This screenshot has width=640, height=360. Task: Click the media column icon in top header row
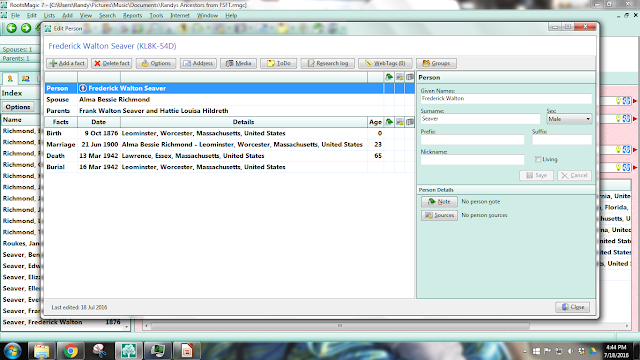pyautogui.click(x=410, y=77)
